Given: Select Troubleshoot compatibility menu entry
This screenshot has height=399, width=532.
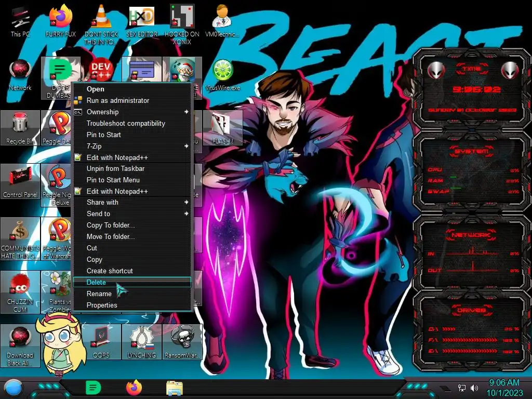Looking at the screenshot, I should tap(132, 123).
